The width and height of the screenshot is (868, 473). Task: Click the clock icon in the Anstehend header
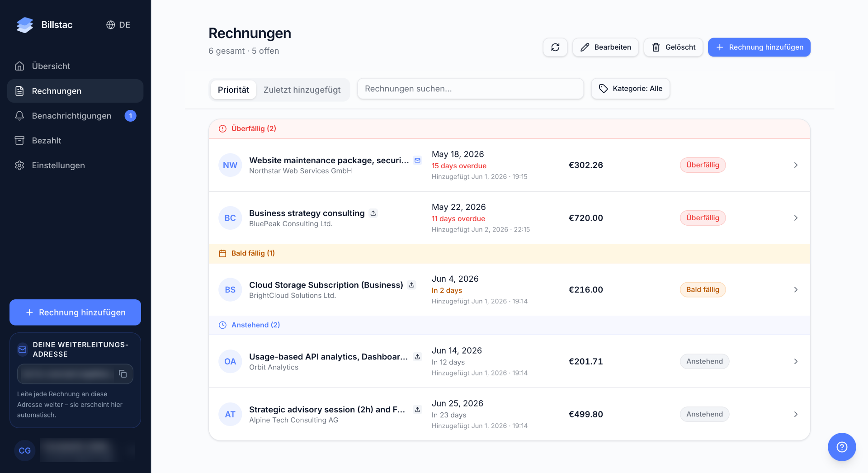[222, 325]
